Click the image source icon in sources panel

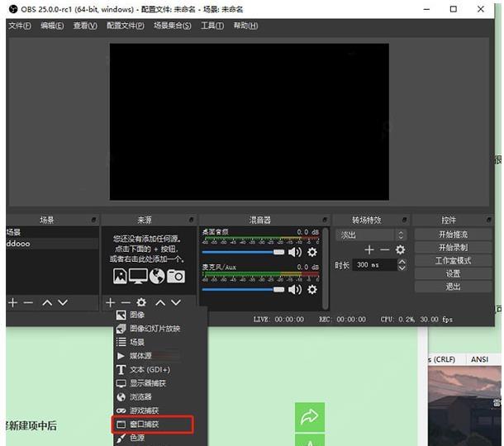(x=120, y=276)
